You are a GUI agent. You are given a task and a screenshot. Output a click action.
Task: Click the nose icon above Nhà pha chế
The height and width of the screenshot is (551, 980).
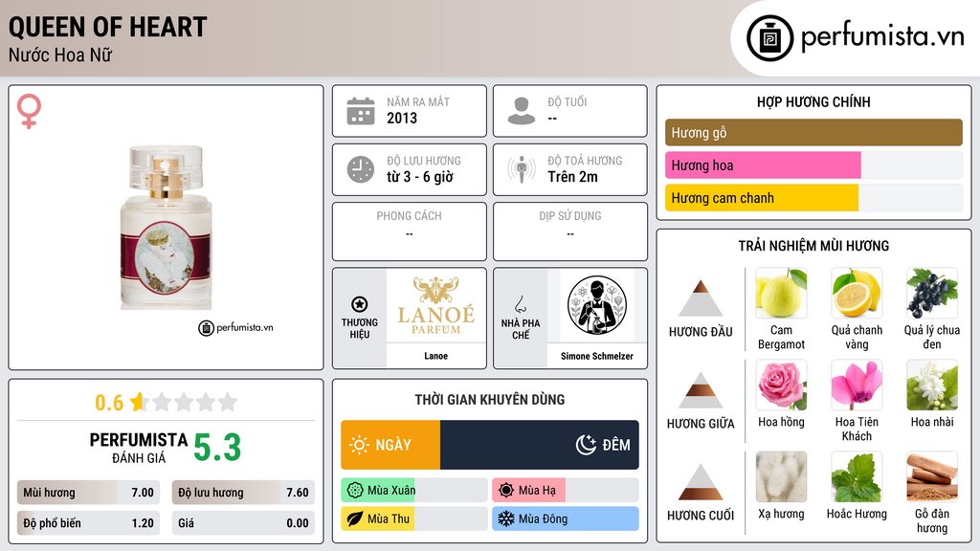click(x=520, y=304)
